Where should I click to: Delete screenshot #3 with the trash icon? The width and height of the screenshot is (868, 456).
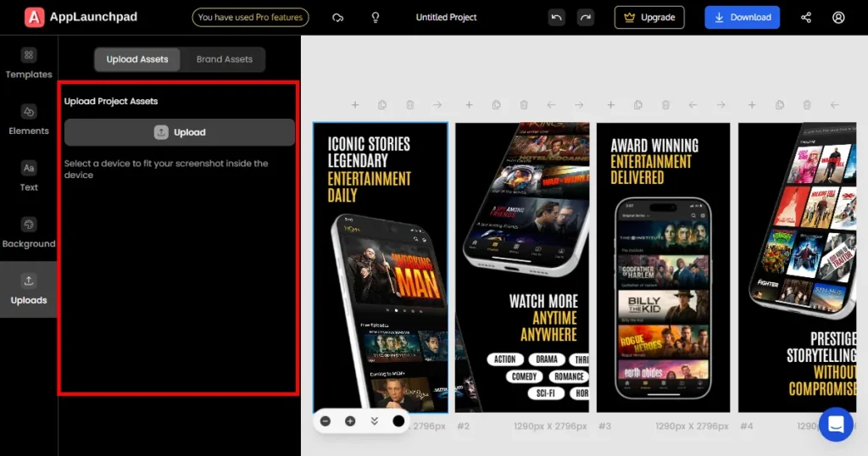[665, 104]
